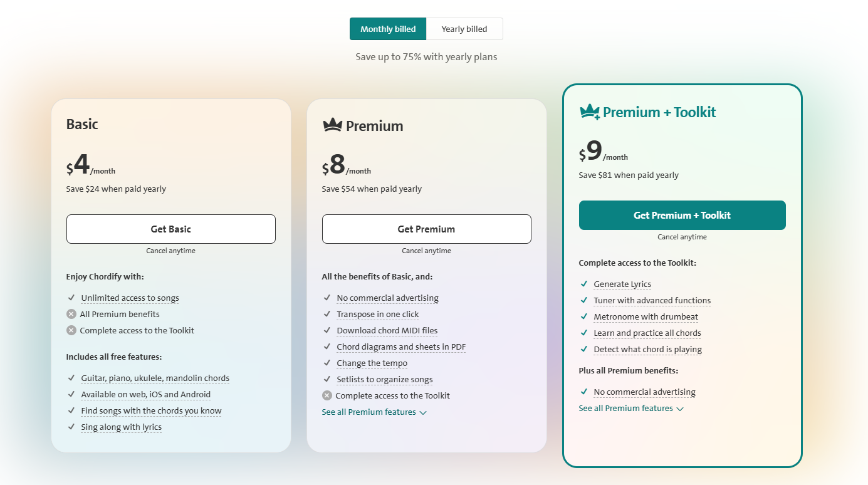This screenshot has width=868, height=485.
Task: Click the X icon beside Toolkit access in Basic card
Action: pos(71,331)
